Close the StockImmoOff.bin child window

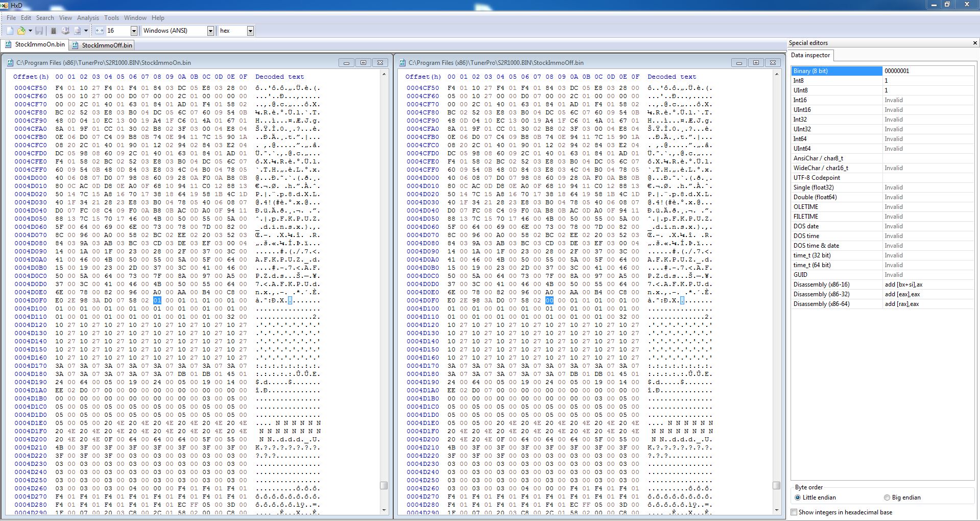(773, 62)
